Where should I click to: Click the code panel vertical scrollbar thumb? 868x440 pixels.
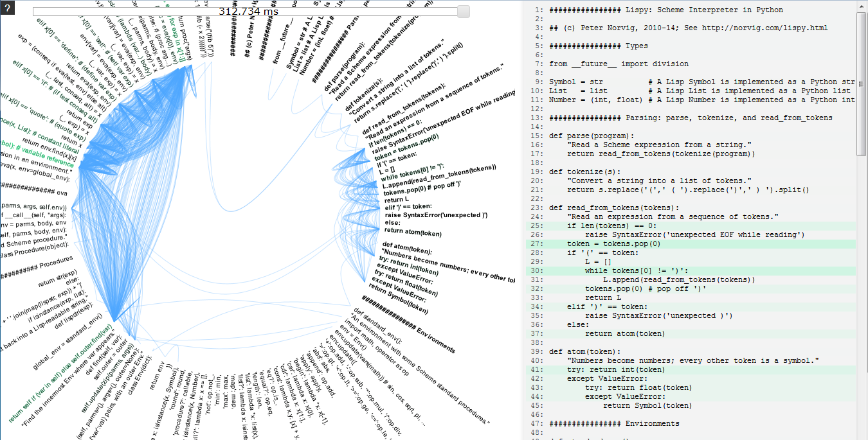pos(862,84)
